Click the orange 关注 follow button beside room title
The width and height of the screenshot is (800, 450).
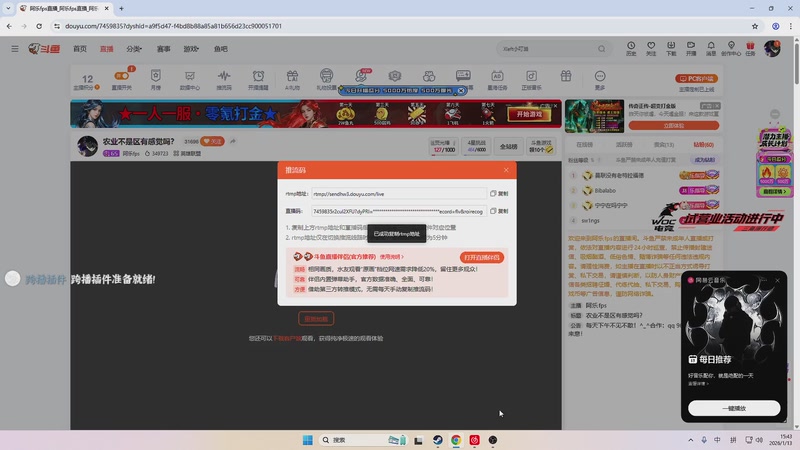click(x=212, y=141)
